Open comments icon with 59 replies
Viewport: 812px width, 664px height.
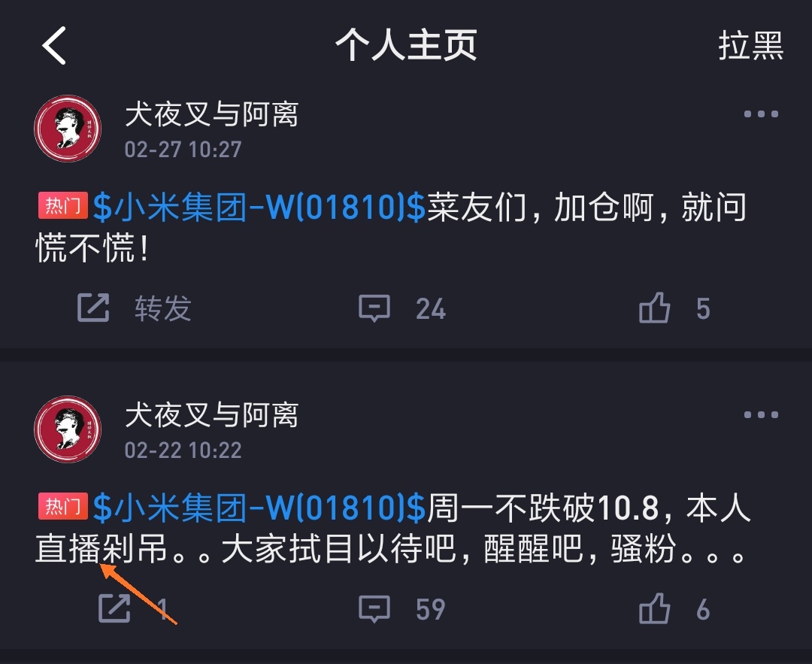point(374,608)
